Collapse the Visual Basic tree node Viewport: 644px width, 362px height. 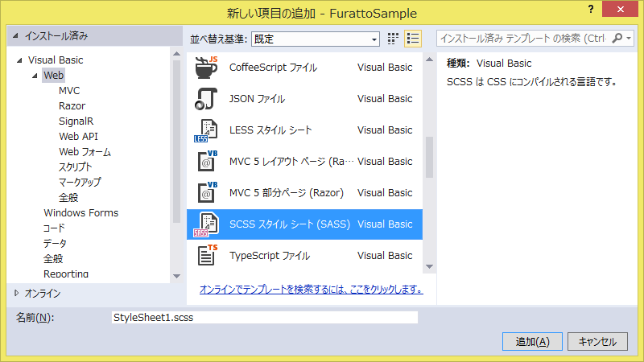click(20, 60)
